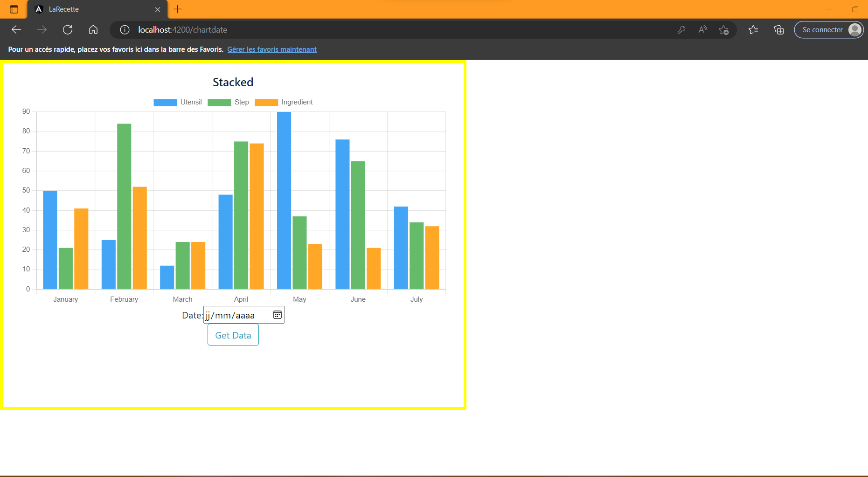This screenshot has height=477, width=868.
Task: Expand the Read aloud options
Action: click(702, 29)
